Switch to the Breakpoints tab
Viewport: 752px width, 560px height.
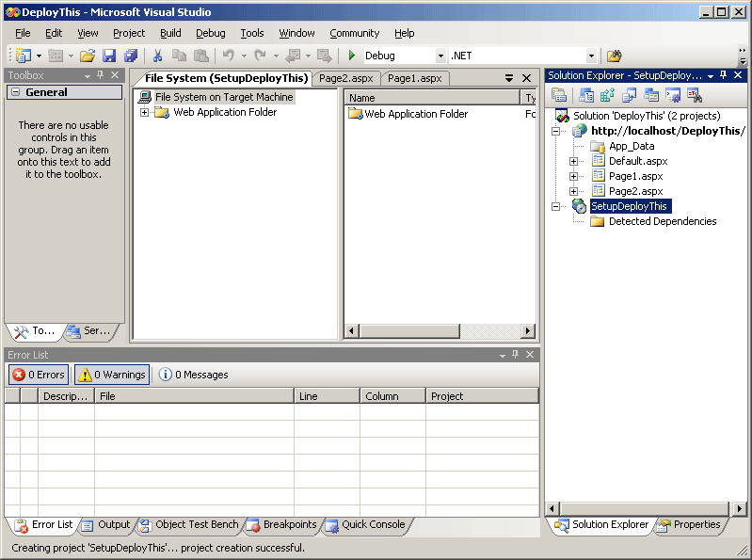[x=282, y=525]
